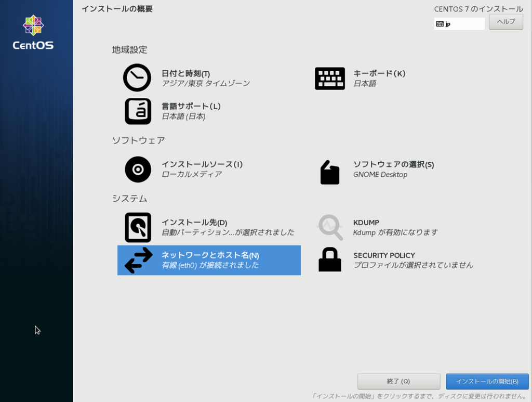Open the security policy lock icon
This screenshot has width=532, height=402.
tap(330, 260)
